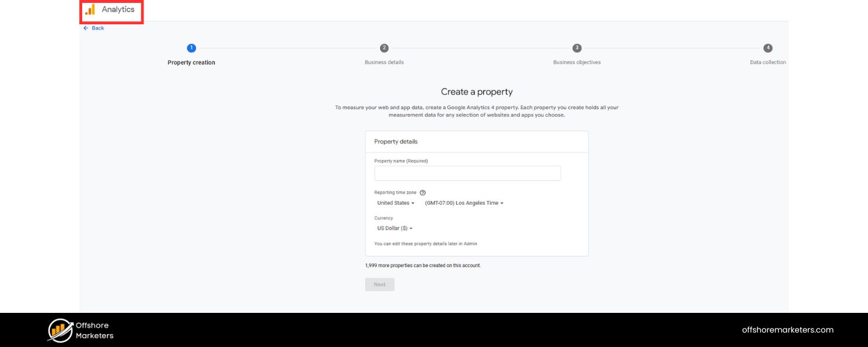This screenshot has width=868, height=347.
Task: Open the Los Angeles Time zone dropdown
Action: click(x=463, y=203)
